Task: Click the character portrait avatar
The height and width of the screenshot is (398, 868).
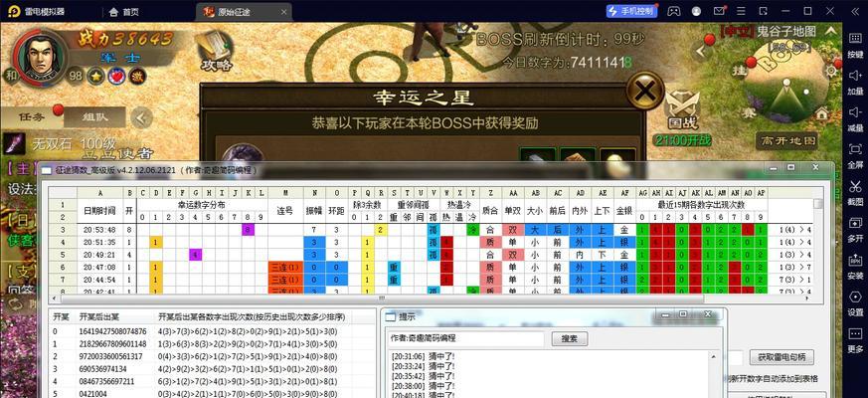Action: (40, 56)
